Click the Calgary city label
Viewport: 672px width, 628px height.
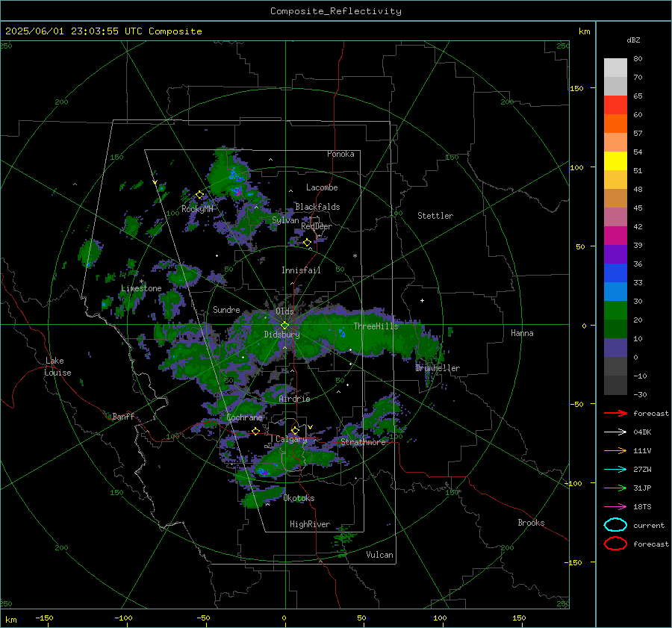(291, 439)
